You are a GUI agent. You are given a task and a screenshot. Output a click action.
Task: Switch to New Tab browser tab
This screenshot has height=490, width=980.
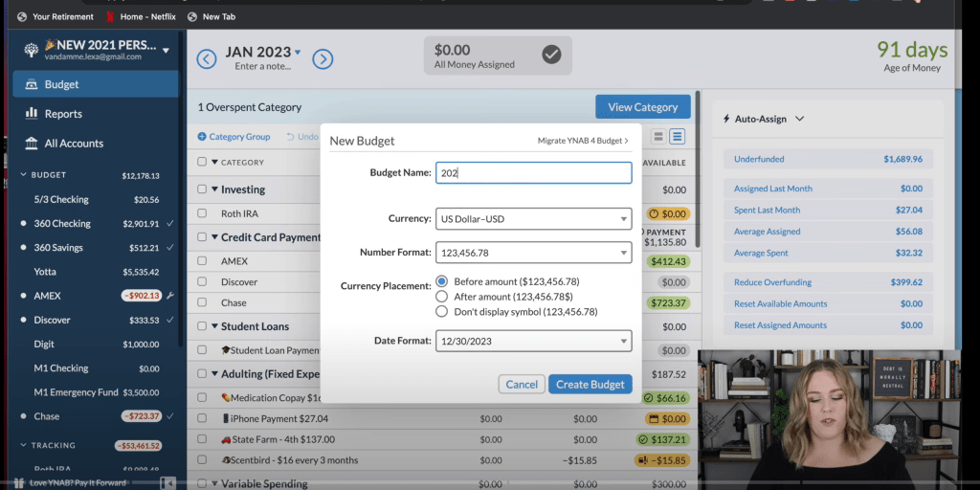(212, 17)
